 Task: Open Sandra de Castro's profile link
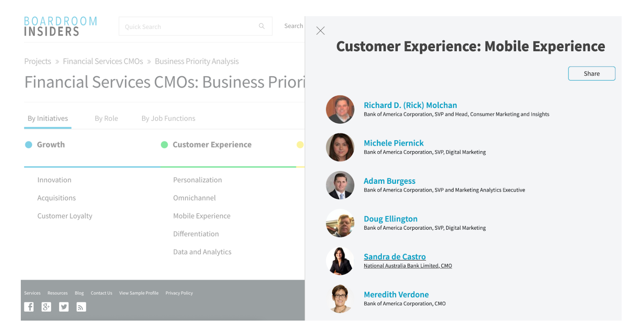pyautogui.click(x=395, y=257)
